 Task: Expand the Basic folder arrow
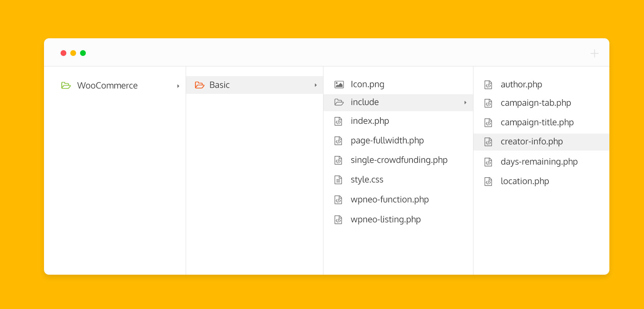pos(316,85)
